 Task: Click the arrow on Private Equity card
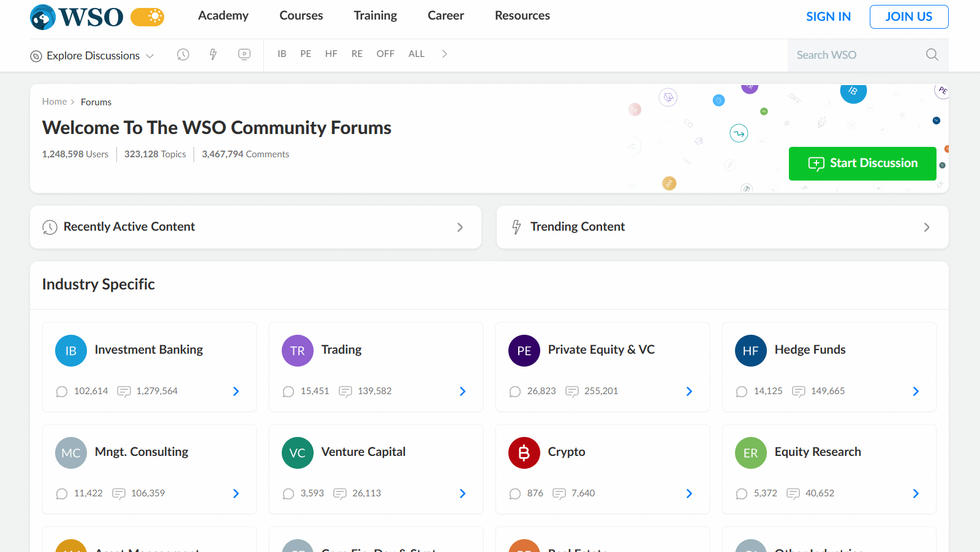pyautogui.click(x=689, y=392)
